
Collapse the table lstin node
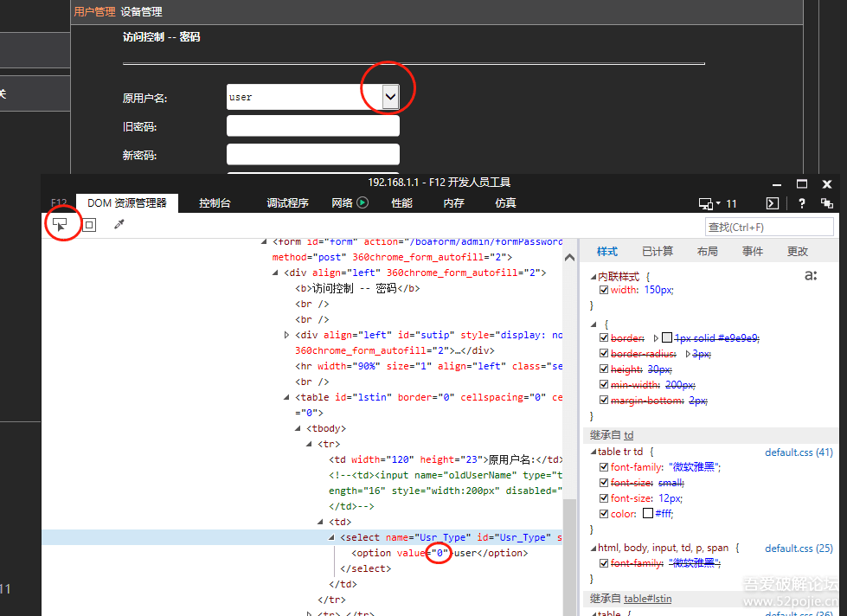pos(287,397)
